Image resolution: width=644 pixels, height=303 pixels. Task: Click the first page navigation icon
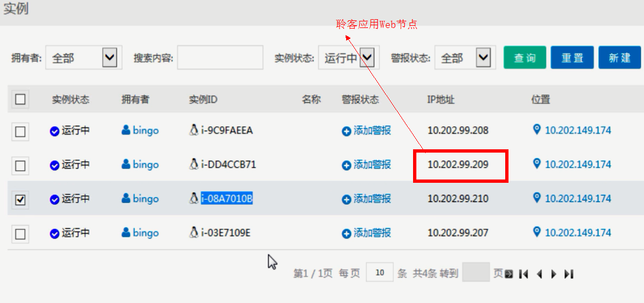[524, 274]
